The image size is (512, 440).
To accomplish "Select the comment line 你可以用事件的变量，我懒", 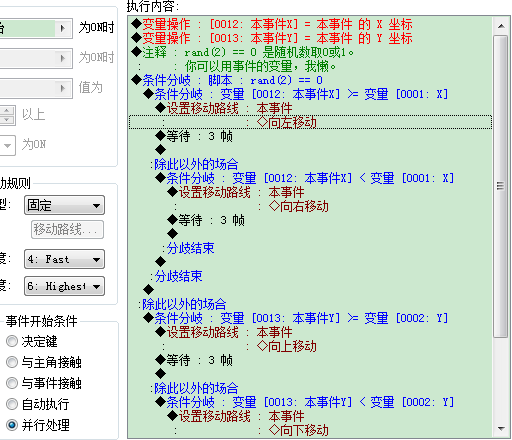I will click(x=310, y=66).
